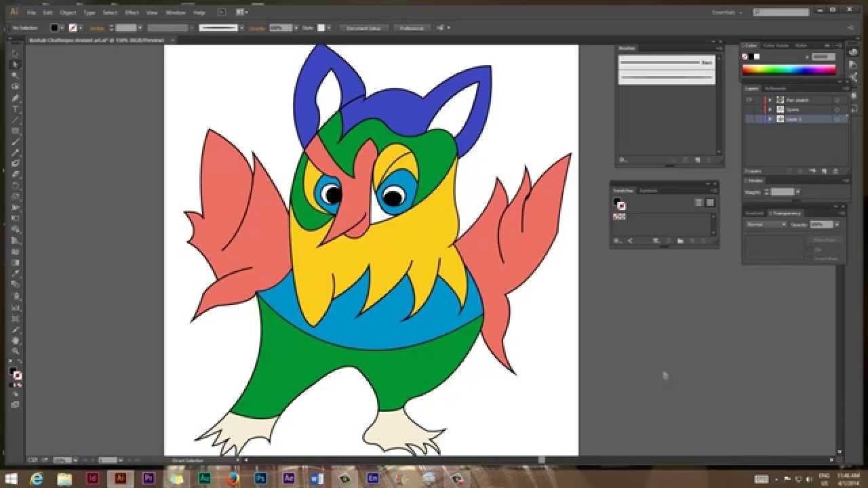Open the brush definition dropdown
868x488 pixels.
click(x=241, y=28)
